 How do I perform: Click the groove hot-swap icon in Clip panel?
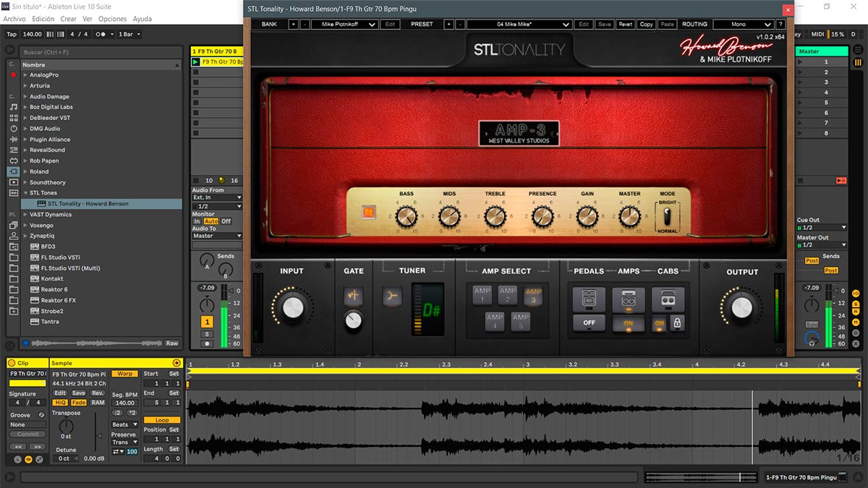tap(41, 415)
